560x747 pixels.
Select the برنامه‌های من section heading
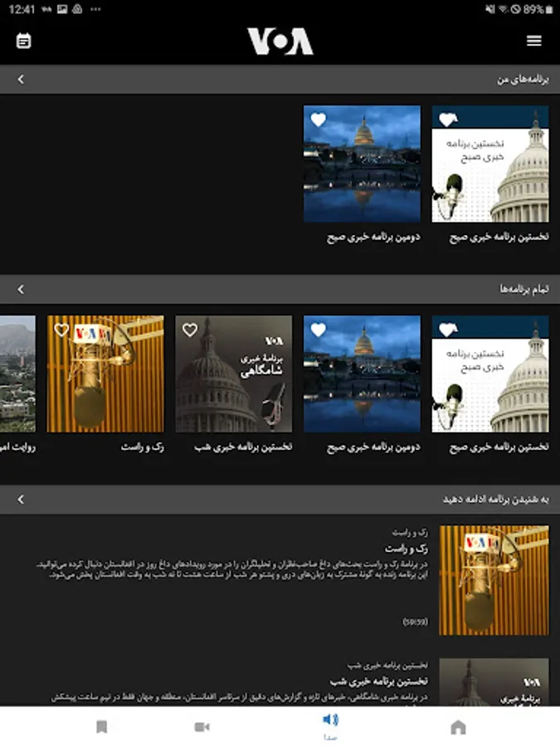523,79
